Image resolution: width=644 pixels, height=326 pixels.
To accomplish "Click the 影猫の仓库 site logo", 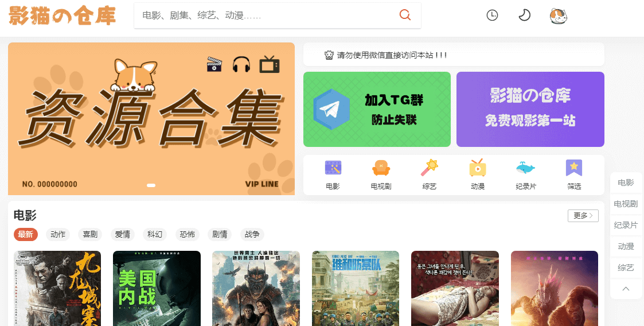I will click(62, 15).
